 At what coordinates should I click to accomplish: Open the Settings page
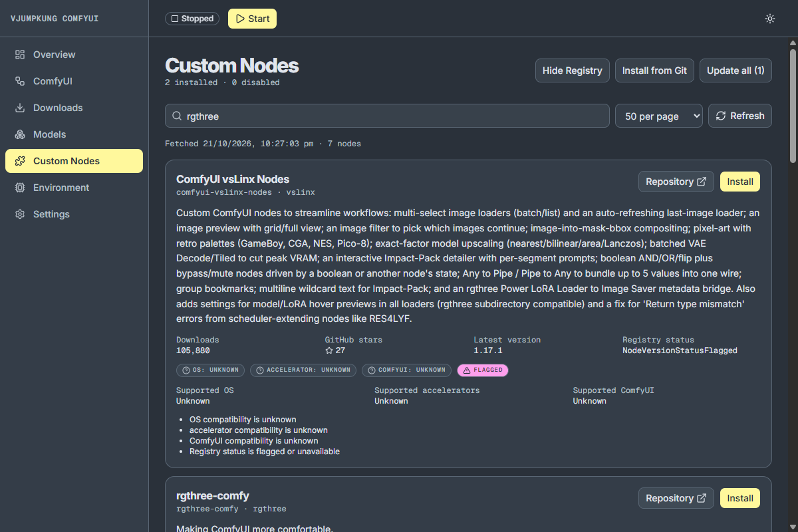pyautogui.click(x=74, y=214)
